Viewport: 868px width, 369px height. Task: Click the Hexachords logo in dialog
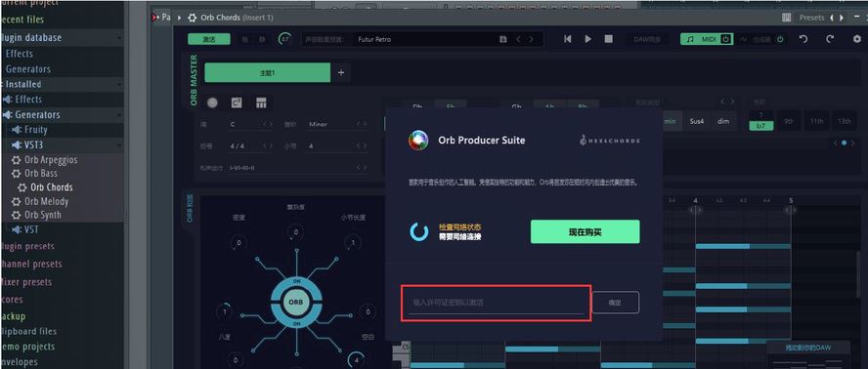click(609, 140)
